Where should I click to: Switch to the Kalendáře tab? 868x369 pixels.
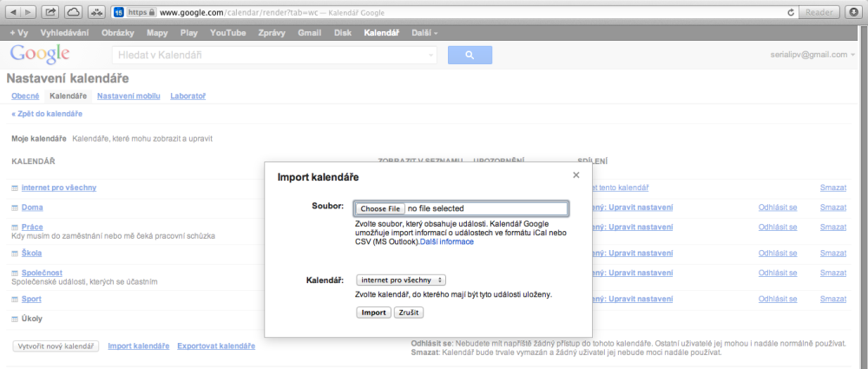[68, 96]
